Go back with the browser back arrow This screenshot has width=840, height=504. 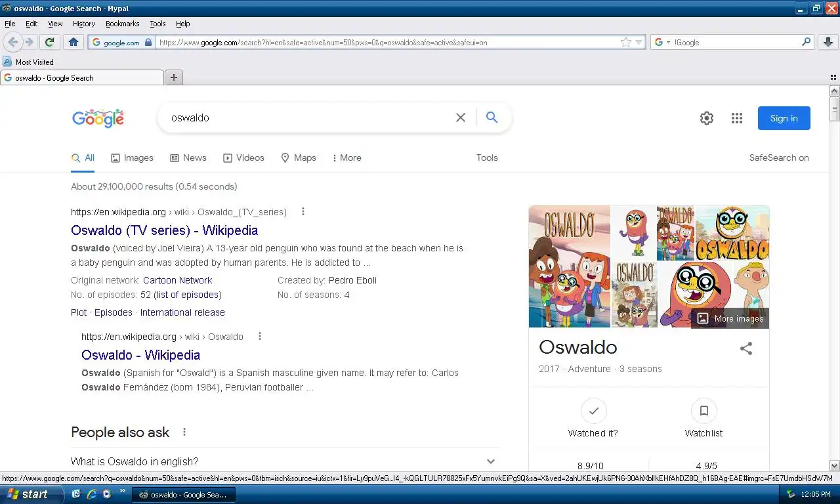(12, 42)
